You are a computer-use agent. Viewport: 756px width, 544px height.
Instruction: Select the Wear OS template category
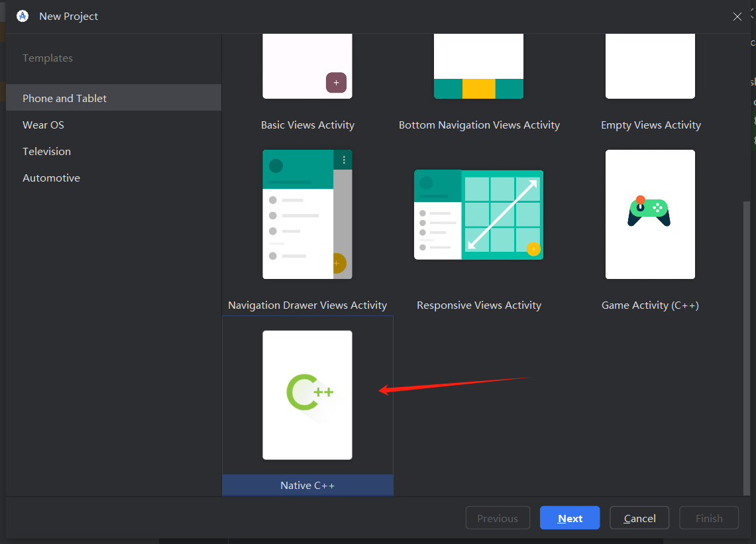pos(113,125)
